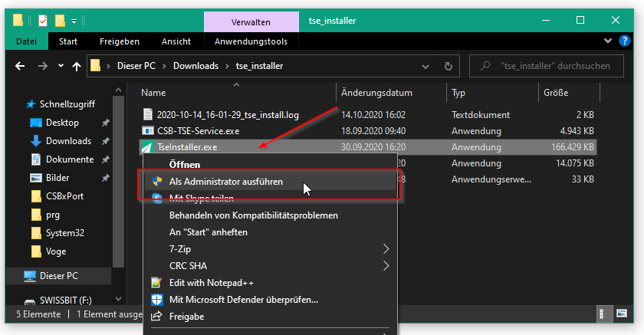Open Desktop in the navigation pane
The height and width of the screenshot is (335, 644).
click(62, 123)
